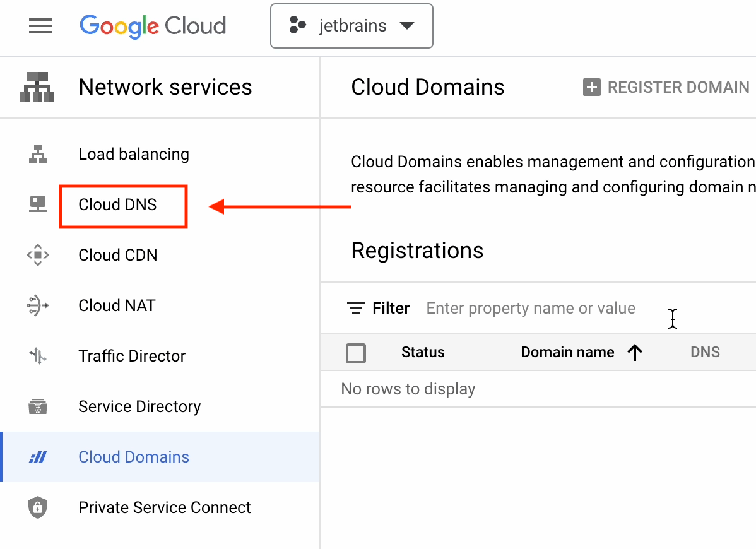Open the Filter options icon

point(356,309)
